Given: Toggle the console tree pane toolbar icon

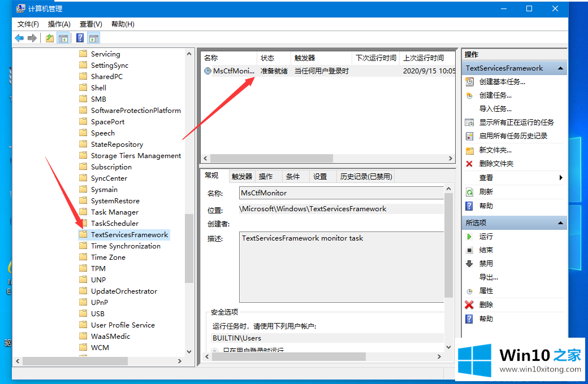Looking at the screenshot, I should coord(63,38).
